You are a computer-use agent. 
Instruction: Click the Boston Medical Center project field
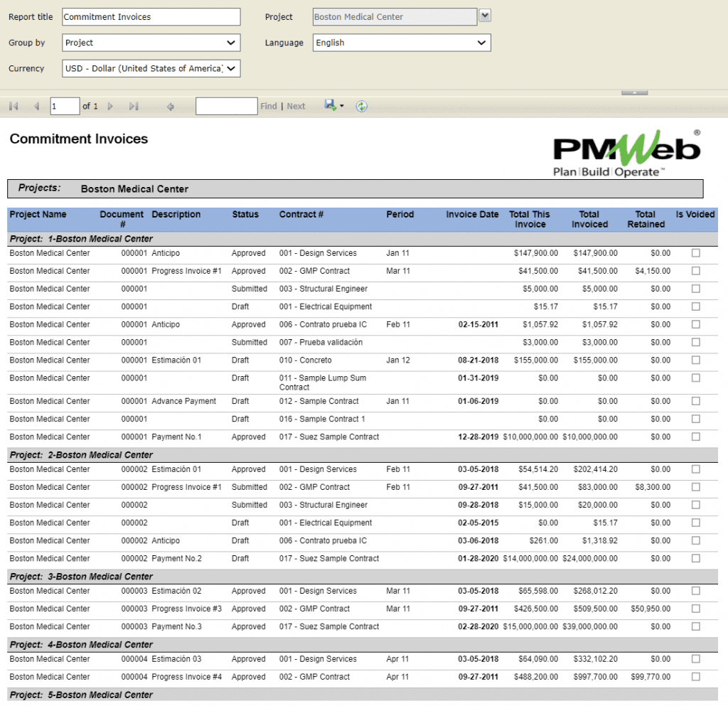point(395,17)
